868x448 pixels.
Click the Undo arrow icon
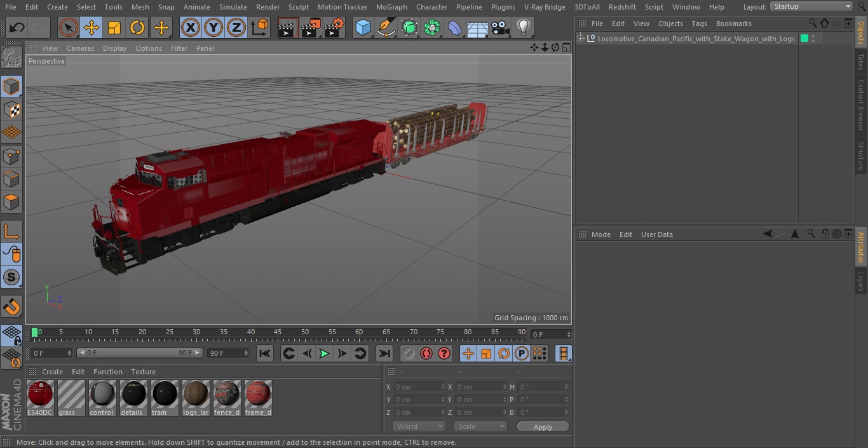click(x=17, y=27)
